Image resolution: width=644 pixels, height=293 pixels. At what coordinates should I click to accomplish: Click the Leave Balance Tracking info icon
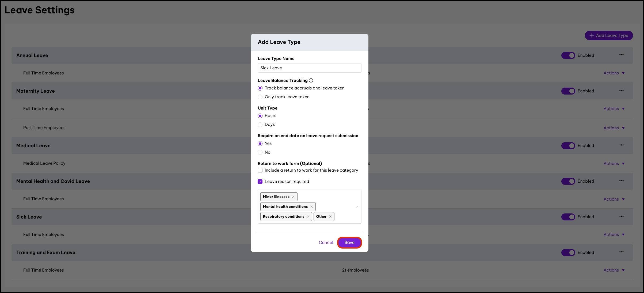click(x=311, y=80)
